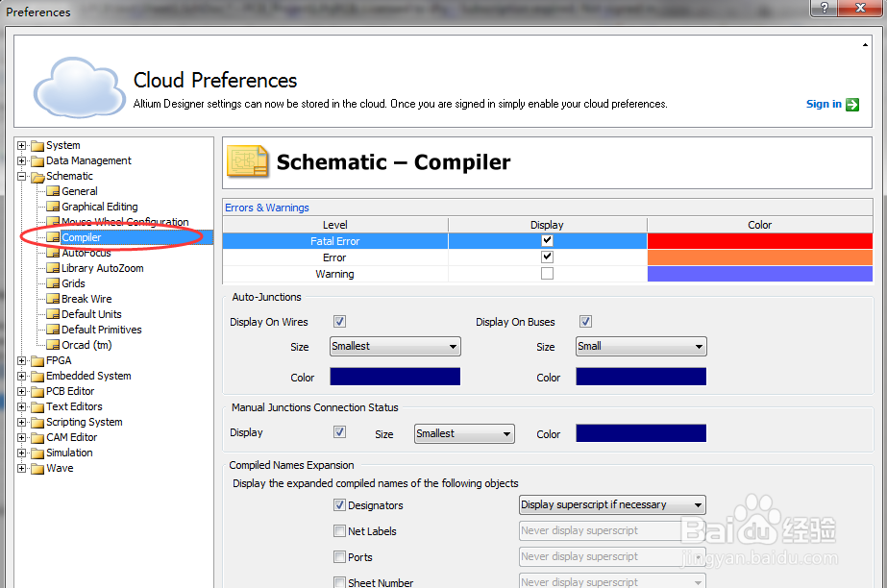Click the Level column header
Viewport: 887px width, 588px height.
[x=334, y=225]
